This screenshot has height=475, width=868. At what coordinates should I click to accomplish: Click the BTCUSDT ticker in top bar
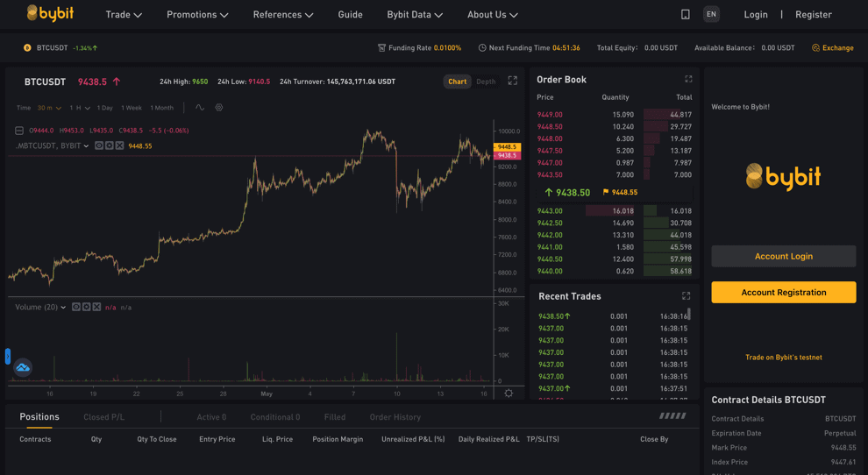[52, 48]
